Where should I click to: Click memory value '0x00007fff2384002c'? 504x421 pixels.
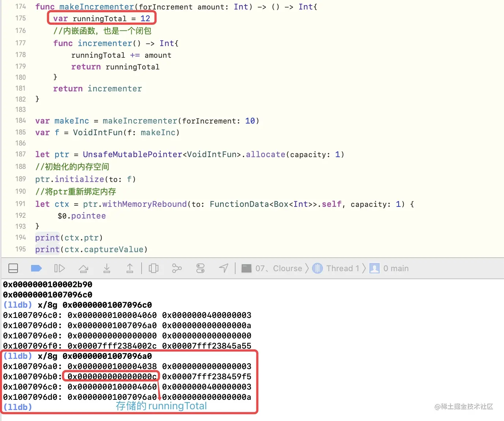click(x=112, y=346)
